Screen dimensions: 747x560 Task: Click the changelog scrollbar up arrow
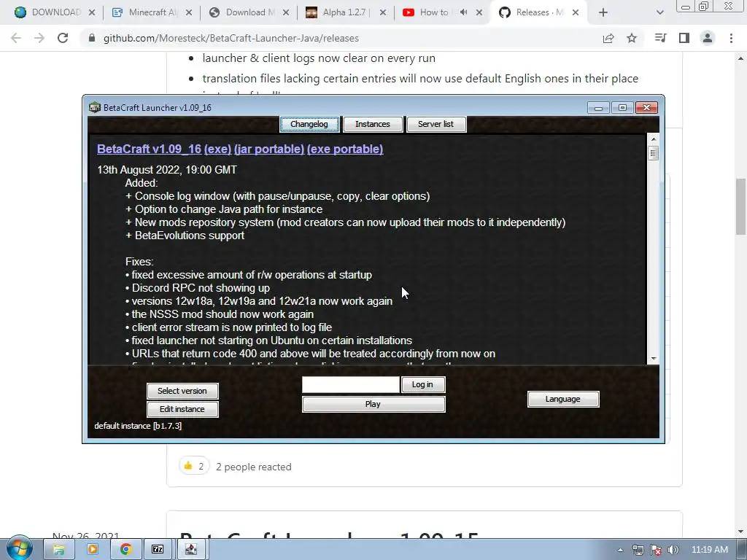pos(653,139)
